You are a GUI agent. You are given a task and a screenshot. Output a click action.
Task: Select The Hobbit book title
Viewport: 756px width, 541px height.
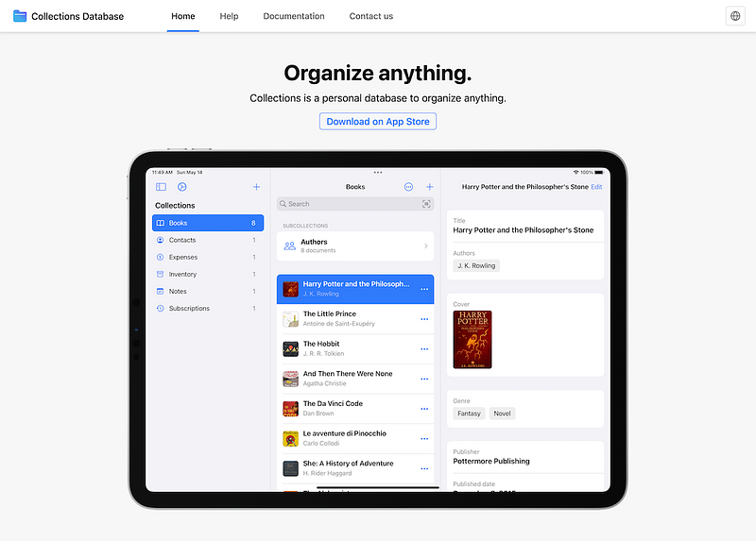tap(321, 344)
